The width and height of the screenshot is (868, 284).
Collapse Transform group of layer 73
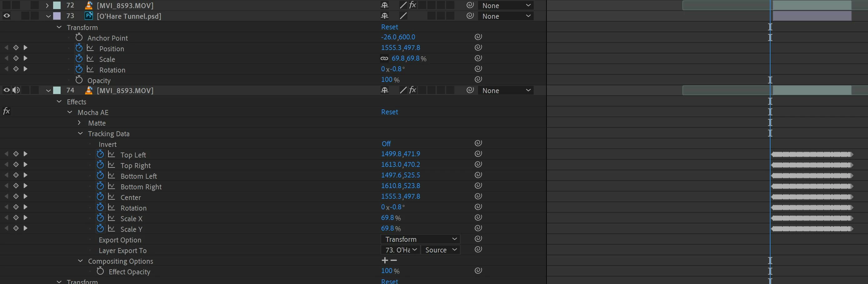coord(59,27)
